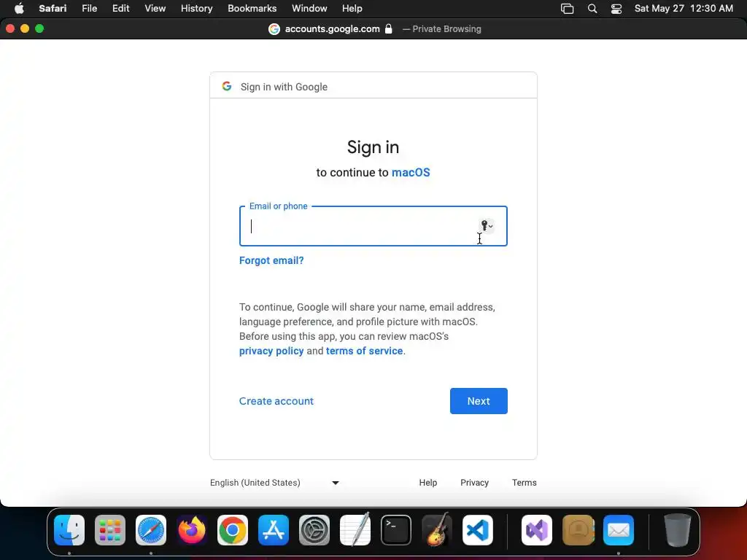Image resolution: width=747 pixels, height=560 pixels.
Task: Open the Trash in the Dock
Action: pos(678,530)
